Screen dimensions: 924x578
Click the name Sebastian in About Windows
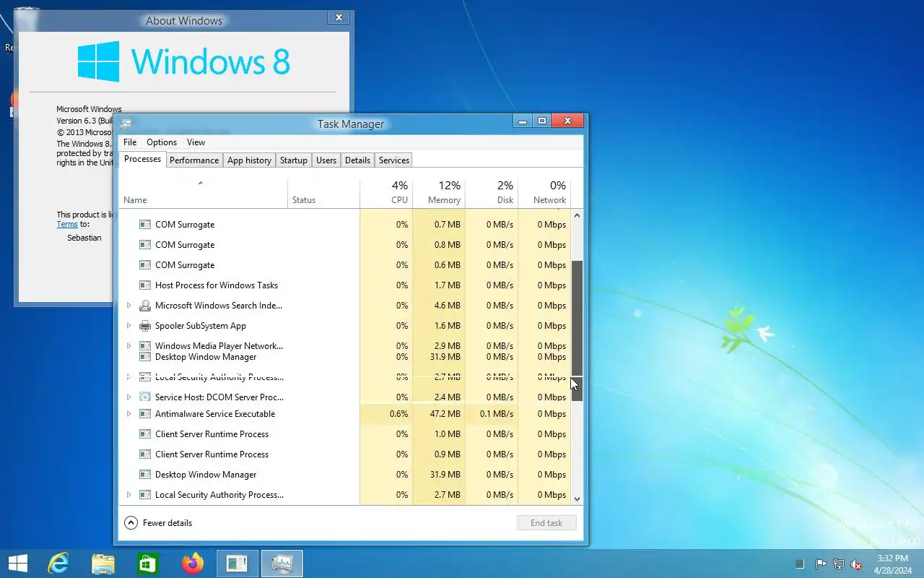pyautogui.click(x=84, y=238)
